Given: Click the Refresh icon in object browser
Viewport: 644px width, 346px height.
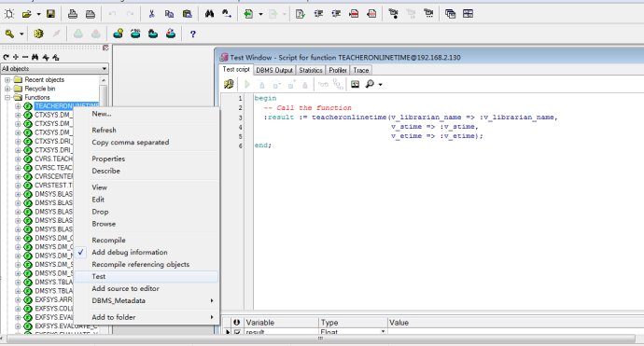Looking at the screenshot, I should tap(6, 58).
